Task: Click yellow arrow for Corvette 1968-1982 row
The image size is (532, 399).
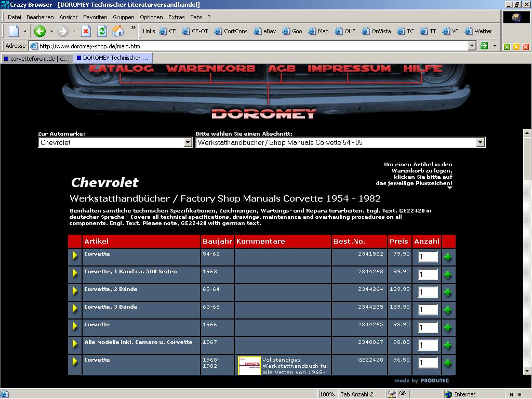Action: coord(75,362)
